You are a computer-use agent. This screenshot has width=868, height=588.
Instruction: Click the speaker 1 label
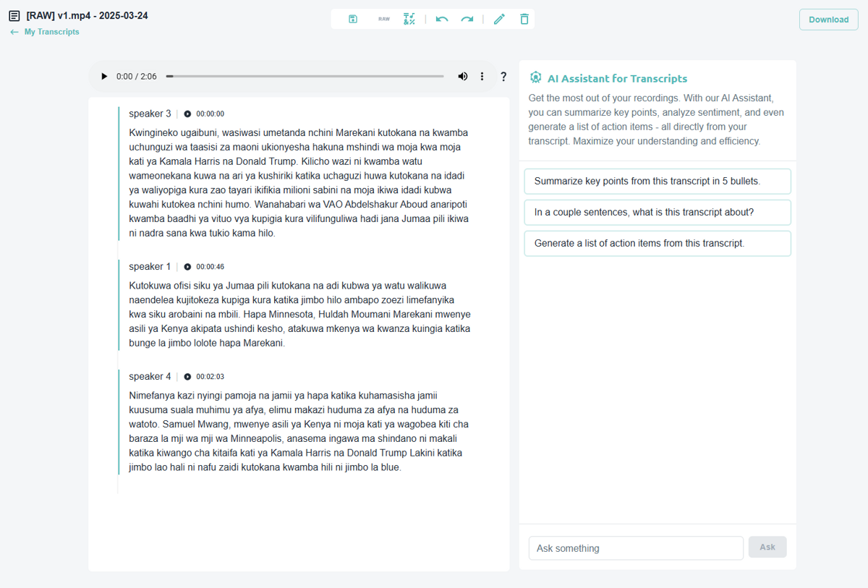click(150, 267)
